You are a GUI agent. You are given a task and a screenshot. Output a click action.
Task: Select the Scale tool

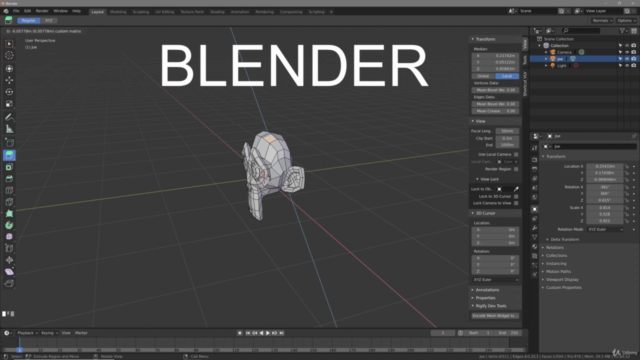click(9, 104)
